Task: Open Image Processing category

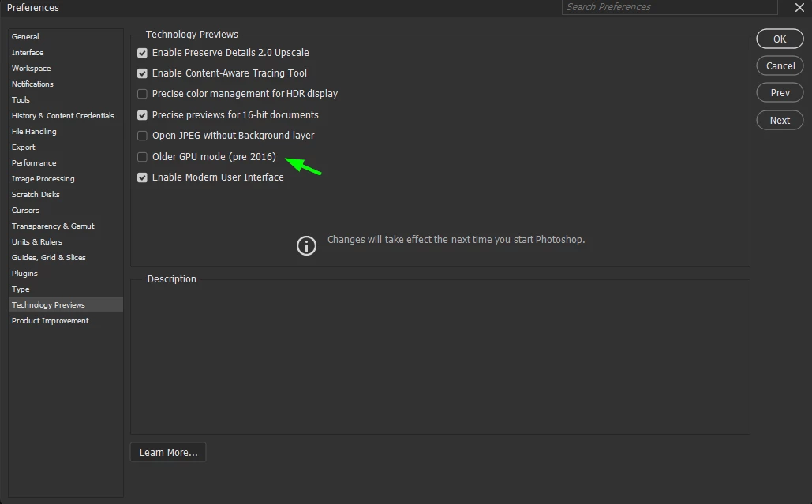Action: coord(65,178)
